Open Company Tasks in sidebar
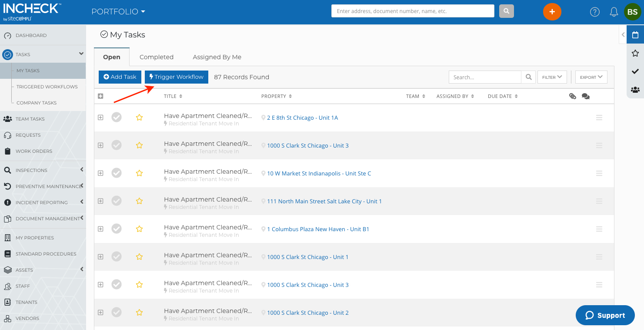 tap(37, 103)
